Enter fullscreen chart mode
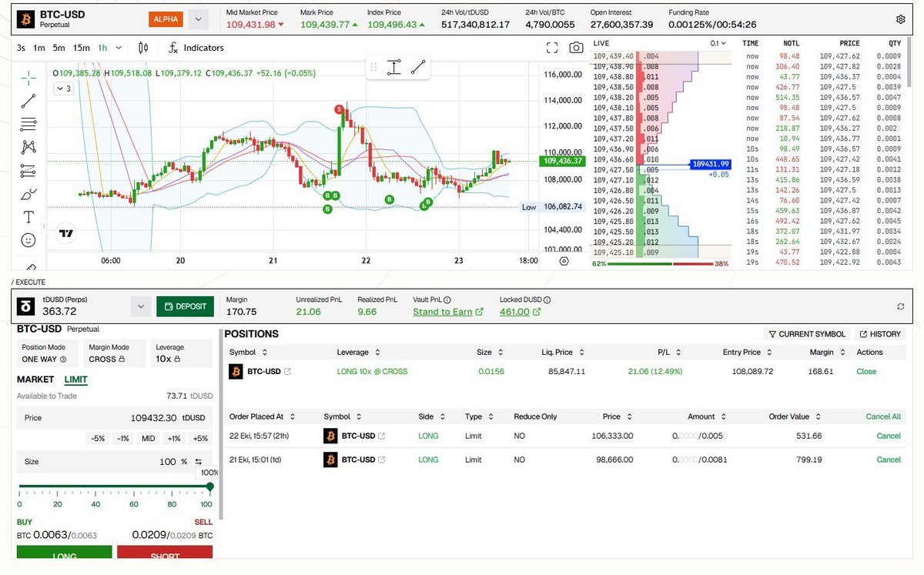 click(x=551, y=48)
